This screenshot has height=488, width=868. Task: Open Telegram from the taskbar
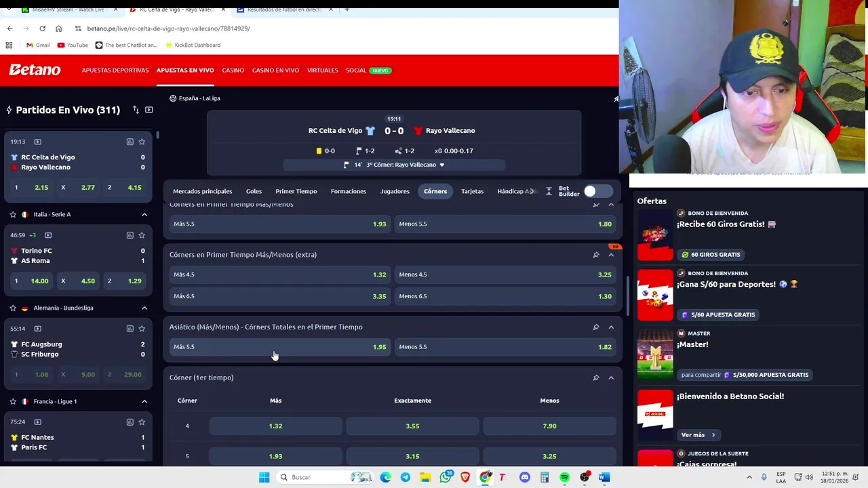(406, 477)
